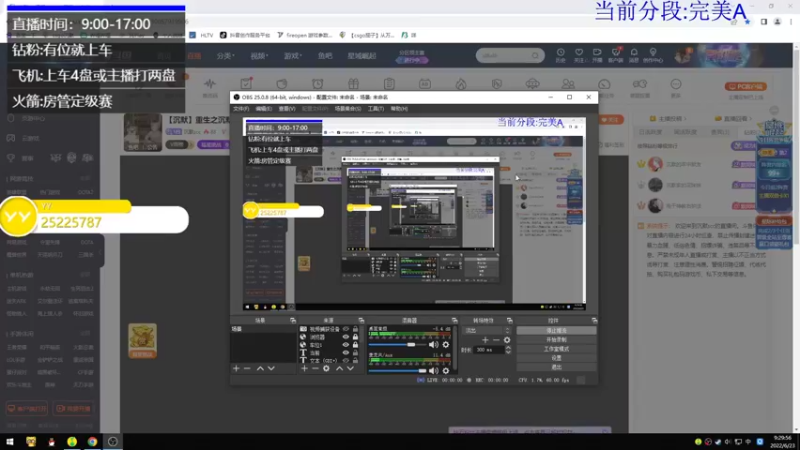The image size is (800, 450).
Task: Open the gift box icon in the streamer toolbar
Action: [354, 84]
